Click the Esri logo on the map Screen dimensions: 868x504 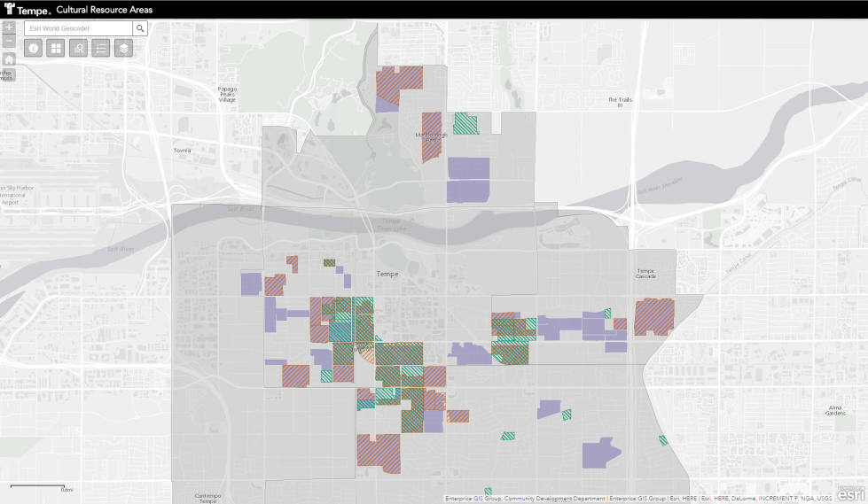point(851,492)
